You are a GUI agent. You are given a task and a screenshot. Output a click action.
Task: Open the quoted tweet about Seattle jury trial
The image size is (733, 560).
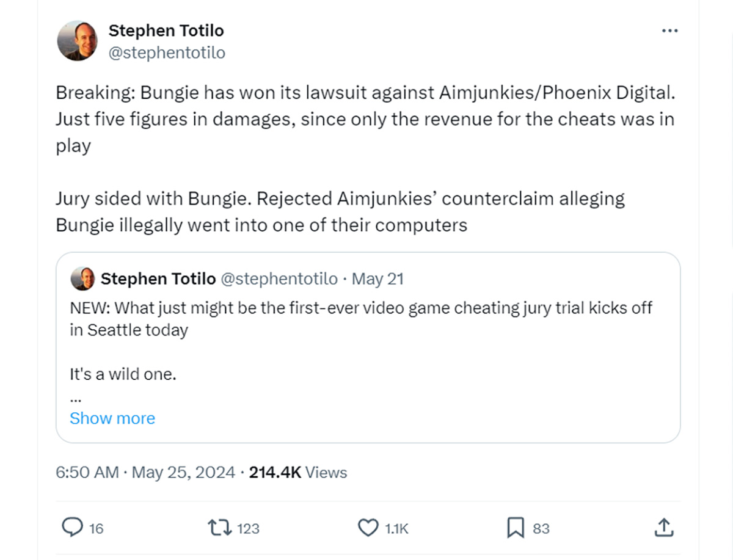[368, 347]
